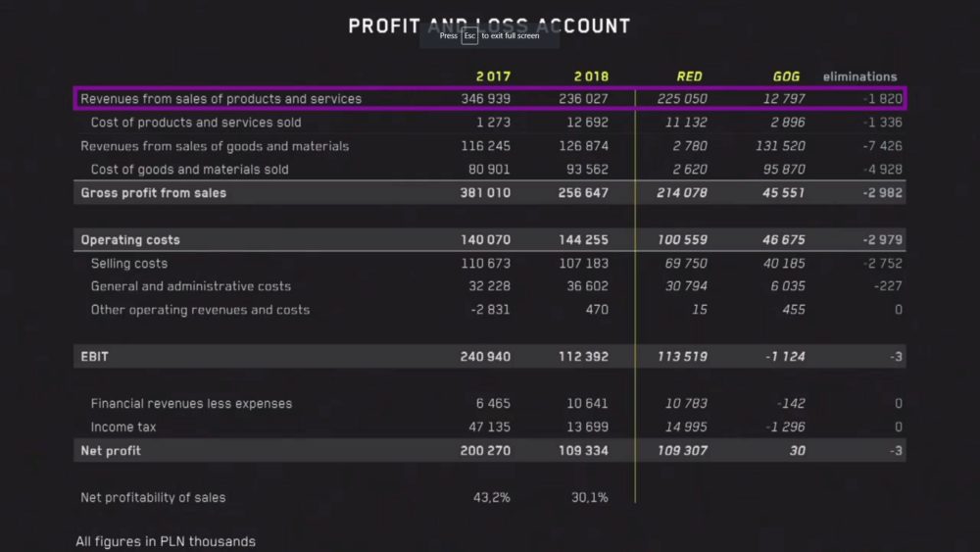
Task: Click the Esc key hint box
Action: (470, 35)
